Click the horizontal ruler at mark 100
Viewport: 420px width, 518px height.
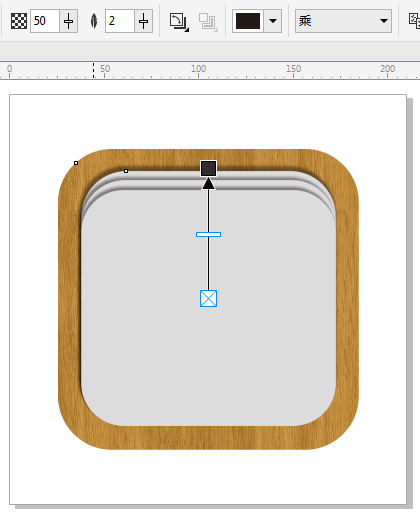coord(198,69)
